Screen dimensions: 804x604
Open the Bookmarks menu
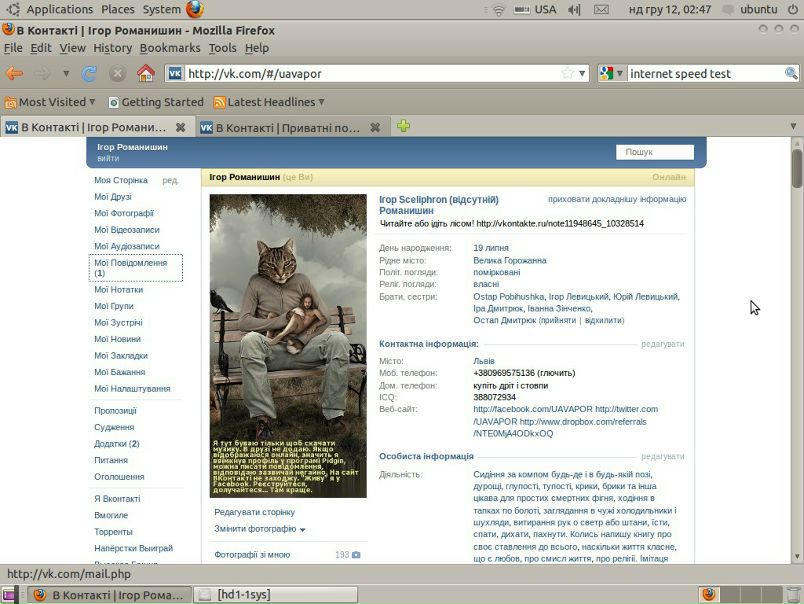[169, 47]
